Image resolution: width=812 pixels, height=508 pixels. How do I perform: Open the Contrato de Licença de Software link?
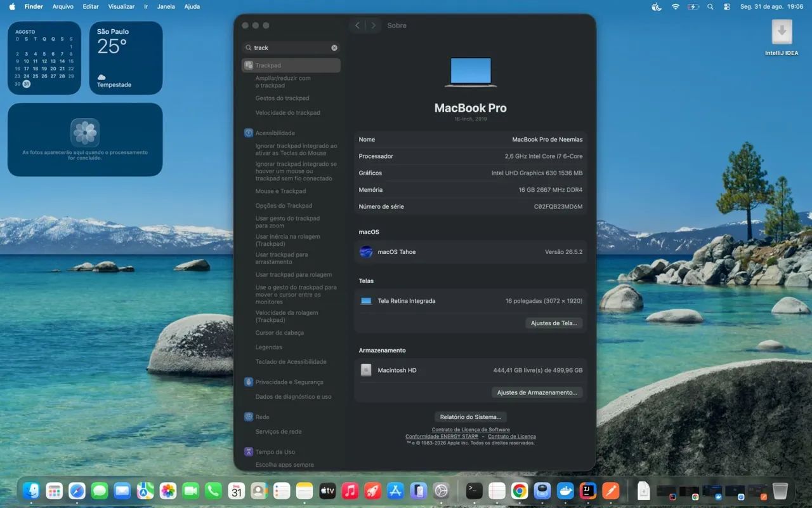click(471, 430)
